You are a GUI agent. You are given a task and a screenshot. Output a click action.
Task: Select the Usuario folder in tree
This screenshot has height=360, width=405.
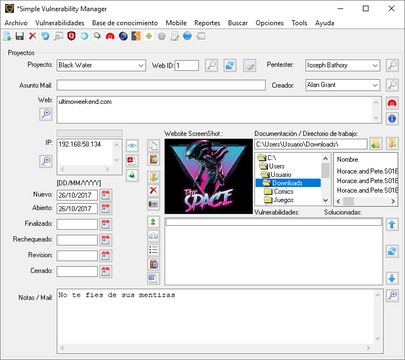280,174
